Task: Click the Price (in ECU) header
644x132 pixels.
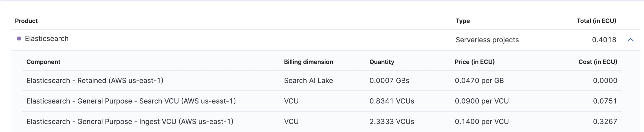Action: point(475,62)
